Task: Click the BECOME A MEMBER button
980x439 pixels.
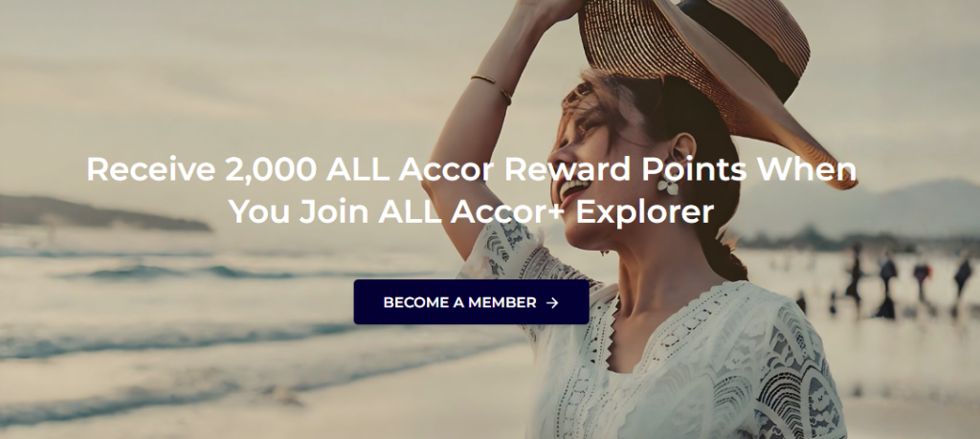Action: coord(471,302)
